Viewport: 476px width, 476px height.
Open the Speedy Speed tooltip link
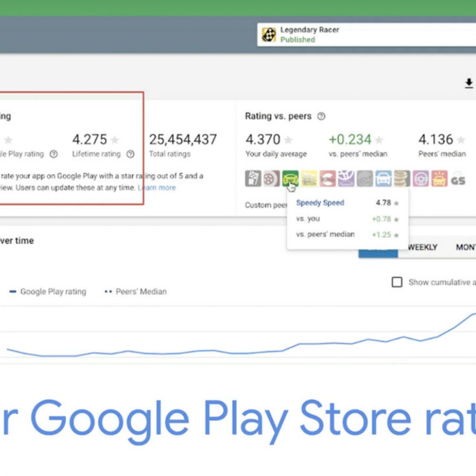pos(320,203)
